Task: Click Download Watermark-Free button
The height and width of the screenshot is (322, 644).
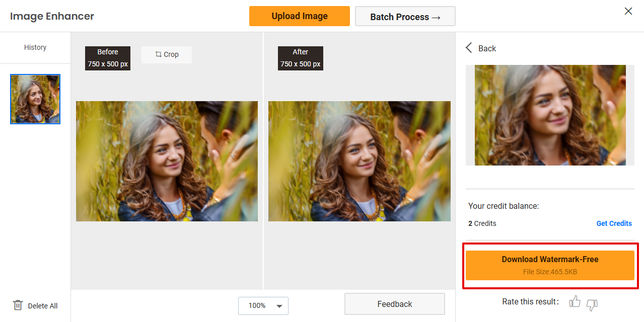Action: pyautogui.click(x=550, y=265)
